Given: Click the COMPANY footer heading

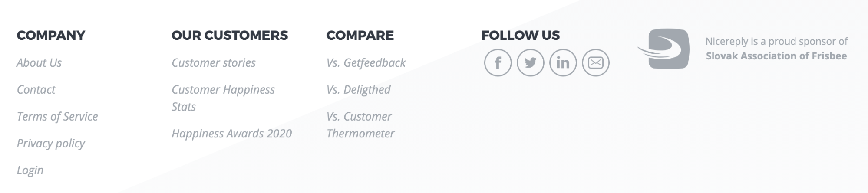Looking at the screenshot, I should pyautogui.click(x=51, y=35).
